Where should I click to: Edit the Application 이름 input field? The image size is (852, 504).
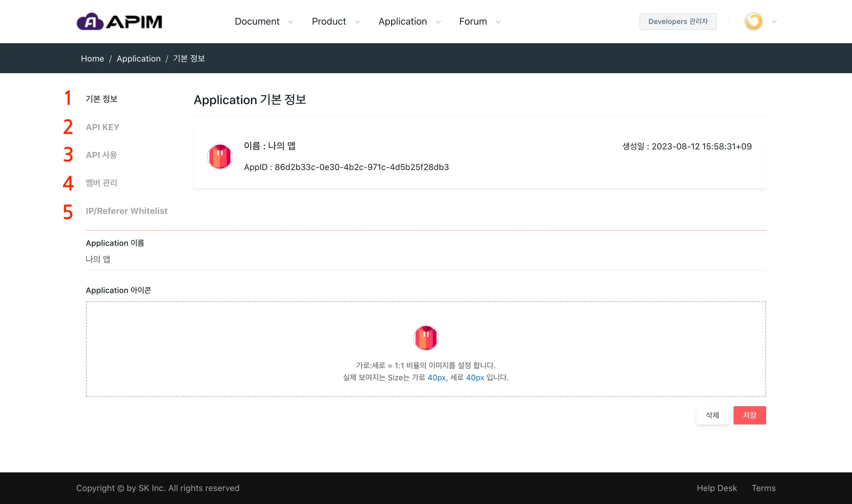[x=426, y=259]
